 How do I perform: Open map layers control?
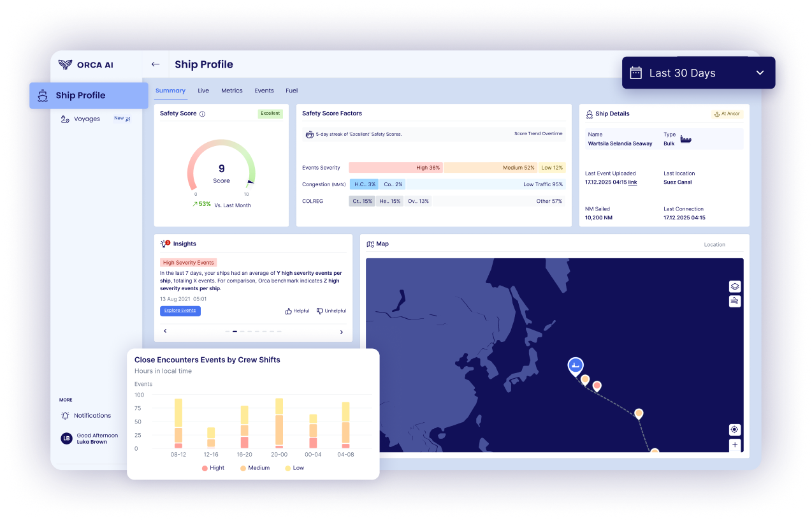click(735, 287)
